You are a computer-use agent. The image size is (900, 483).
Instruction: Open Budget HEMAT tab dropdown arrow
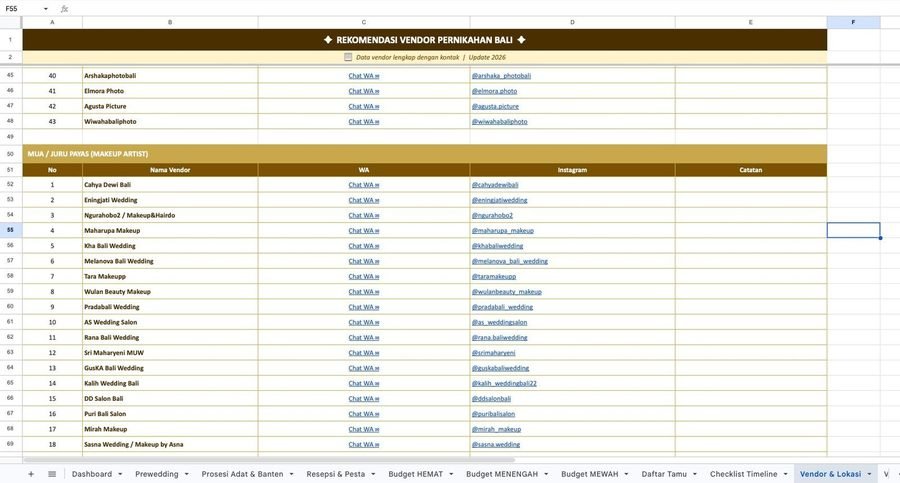[x=451, y=474]
